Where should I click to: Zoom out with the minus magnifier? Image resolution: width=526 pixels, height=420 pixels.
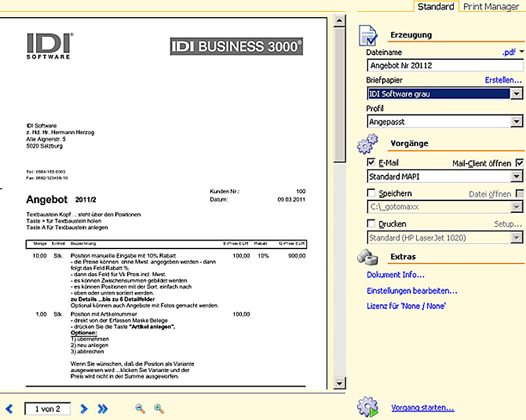140,409
